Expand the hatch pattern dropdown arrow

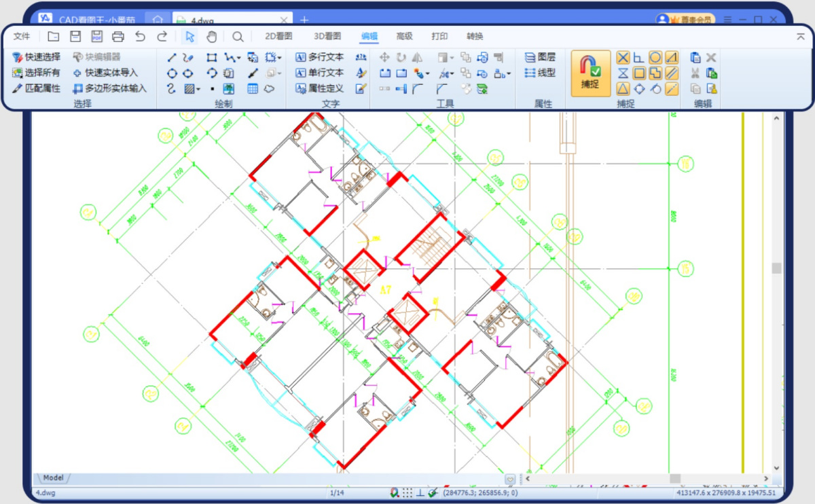click(x=198, y=89)
